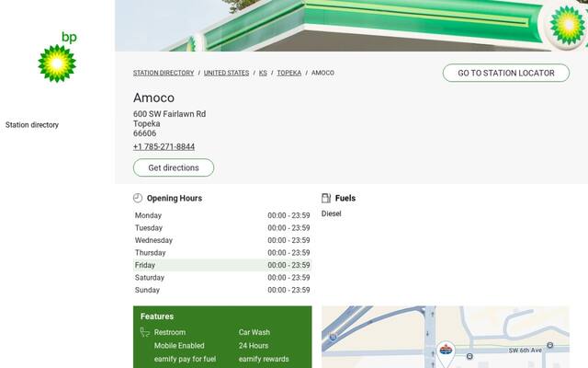Call the phone number +1 785-271-8844
Screen dimensions: 588x368
pos(164,147)
